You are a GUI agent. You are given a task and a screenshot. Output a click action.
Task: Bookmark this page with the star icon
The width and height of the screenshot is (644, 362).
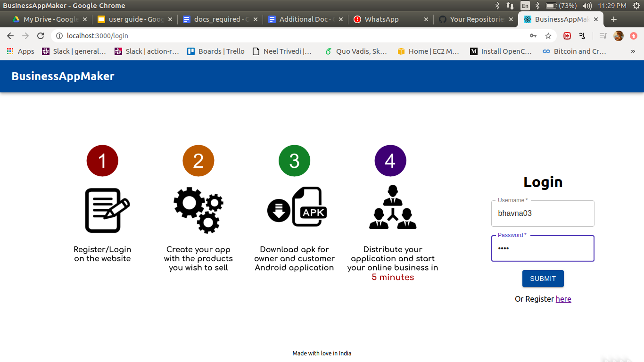coord(548,36)
